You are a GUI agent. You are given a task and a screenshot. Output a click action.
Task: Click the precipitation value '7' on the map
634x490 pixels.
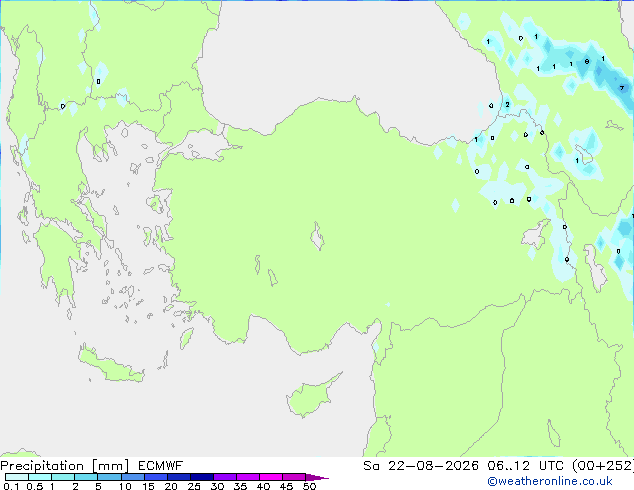622,88
